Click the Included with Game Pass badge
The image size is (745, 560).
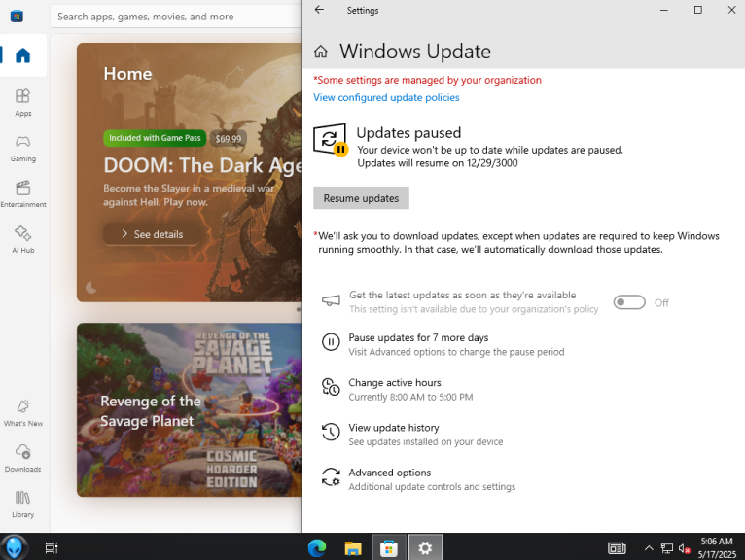coord(155,138)
